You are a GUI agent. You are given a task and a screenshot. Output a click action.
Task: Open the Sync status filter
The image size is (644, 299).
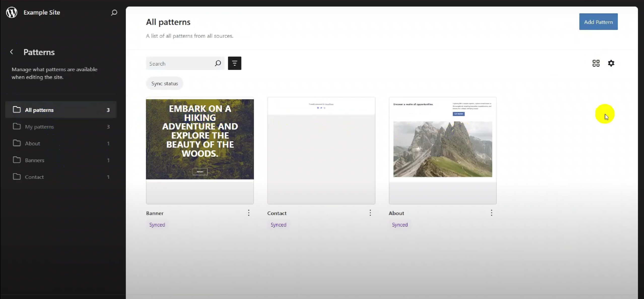pos(164,83)
